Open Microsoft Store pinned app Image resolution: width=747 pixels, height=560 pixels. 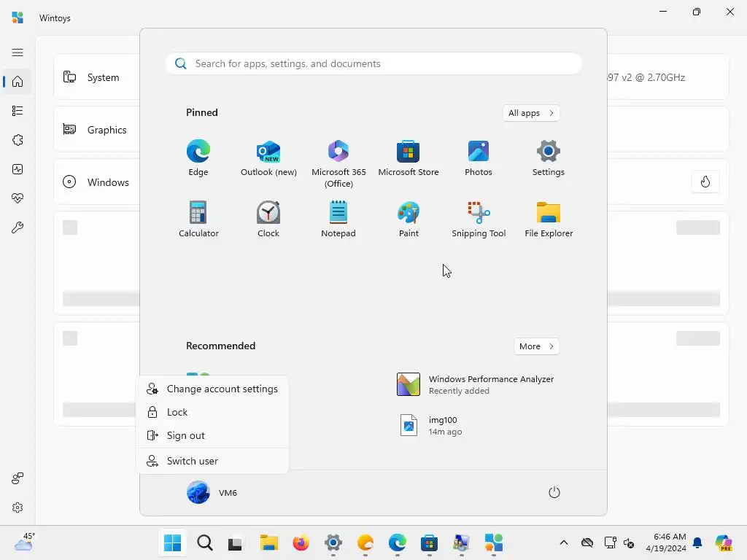click(409, 158)
